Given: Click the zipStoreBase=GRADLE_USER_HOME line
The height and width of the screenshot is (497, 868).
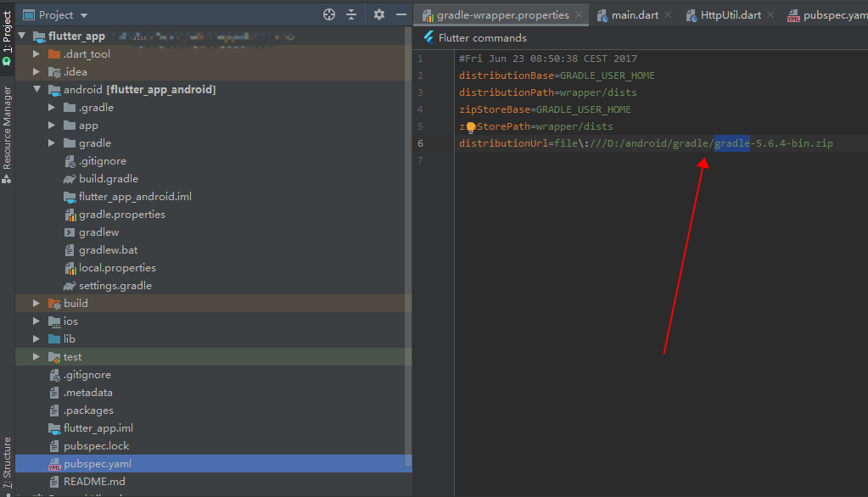Looking at the screenshot, I should [x=545, y=109].
